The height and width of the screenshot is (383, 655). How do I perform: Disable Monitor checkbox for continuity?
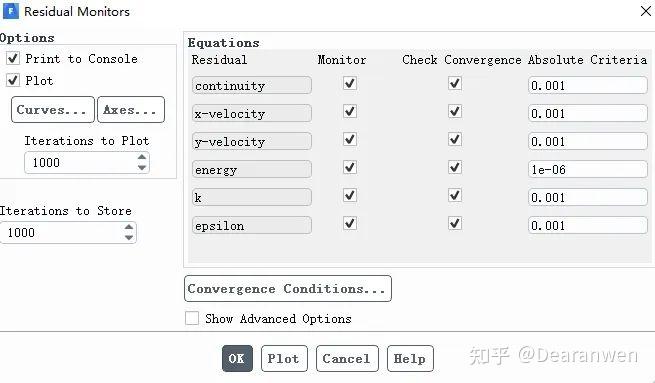[x=350, y=84]
